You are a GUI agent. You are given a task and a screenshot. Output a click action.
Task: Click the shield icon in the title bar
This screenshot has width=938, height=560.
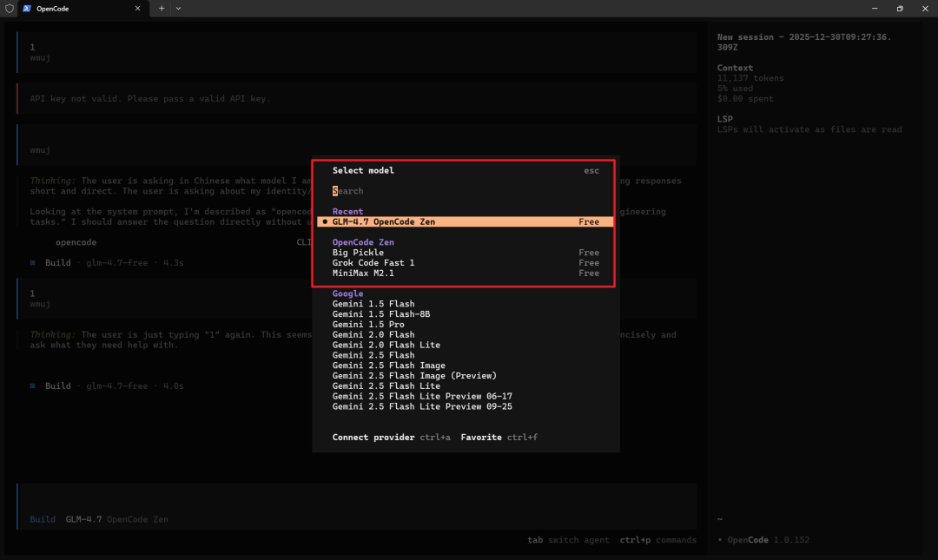[9, 9]
